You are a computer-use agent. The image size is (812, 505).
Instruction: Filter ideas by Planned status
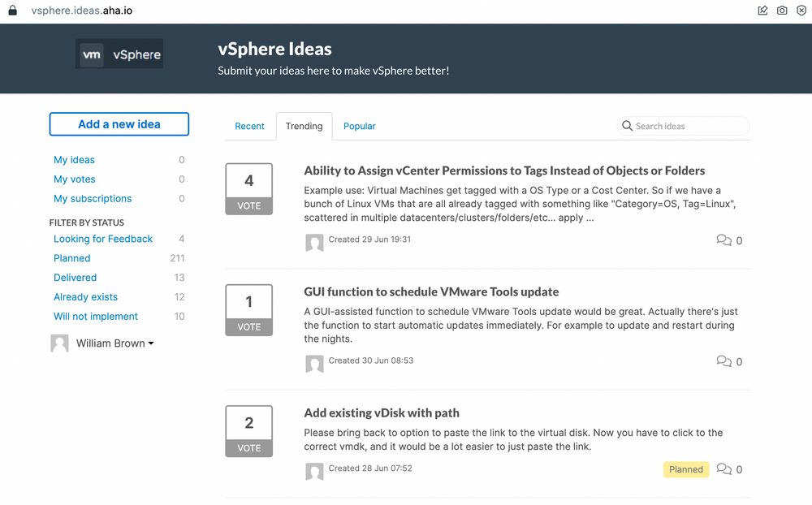(72, 258)
